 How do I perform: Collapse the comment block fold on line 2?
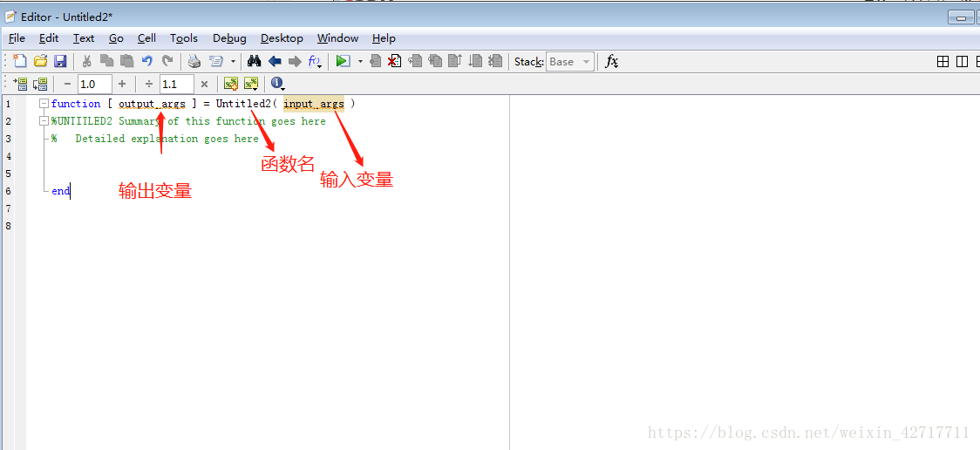44,121
